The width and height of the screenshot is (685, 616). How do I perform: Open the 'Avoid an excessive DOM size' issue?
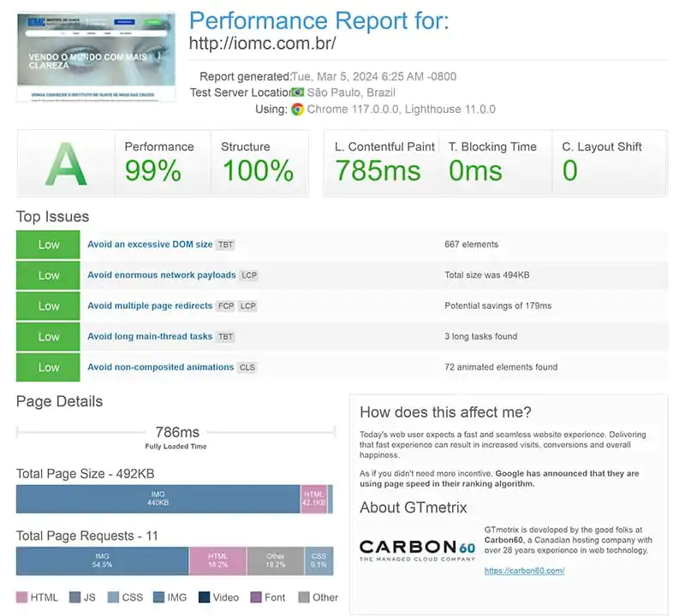click(150, 245)
